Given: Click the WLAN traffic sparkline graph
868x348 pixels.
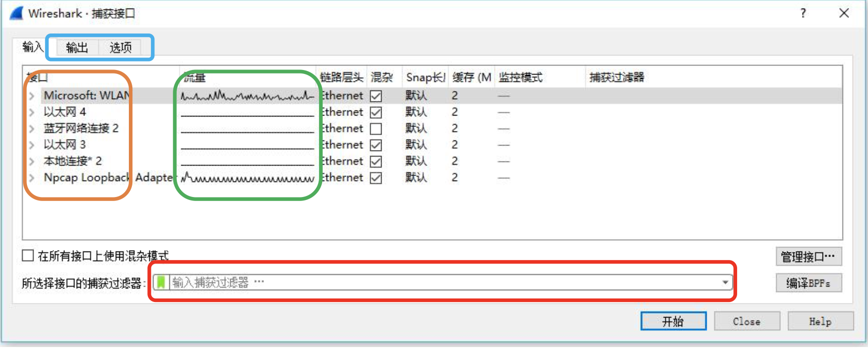Looking at the screenshot, I should (x=248, y=95).
